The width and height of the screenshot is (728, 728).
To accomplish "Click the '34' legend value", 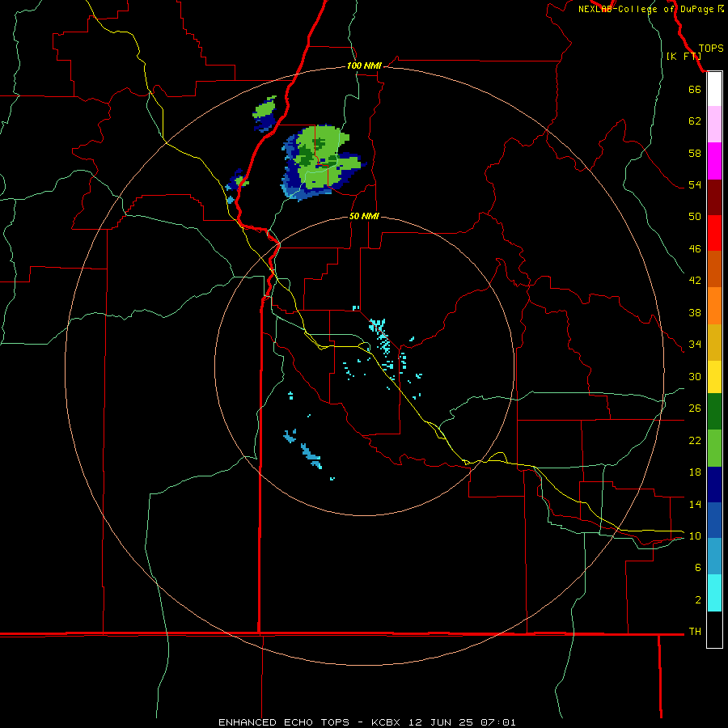I will [695, 344].
